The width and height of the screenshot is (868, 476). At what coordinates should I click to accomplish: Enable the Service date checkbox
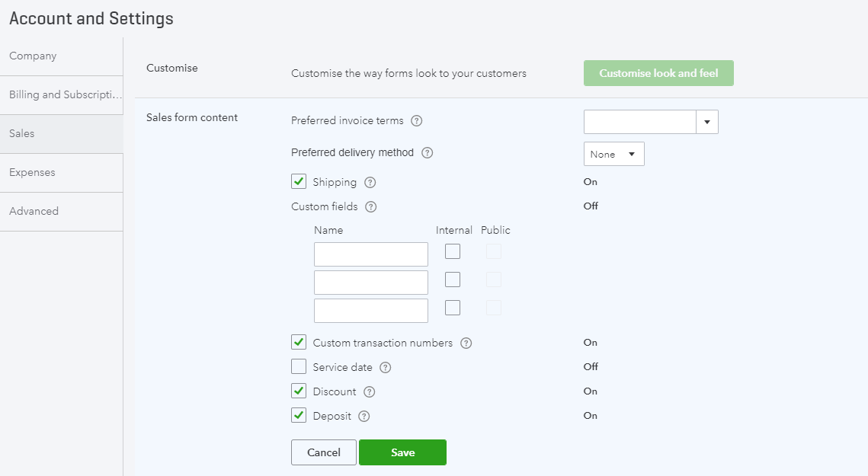[299, 366]
